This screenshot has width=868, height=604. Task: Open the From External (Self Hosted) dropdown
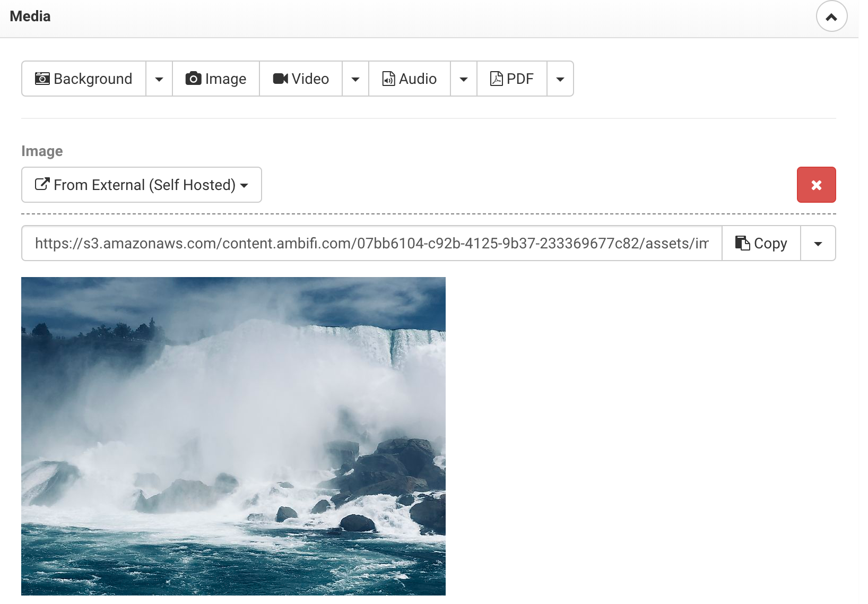(x=142, y=185)
